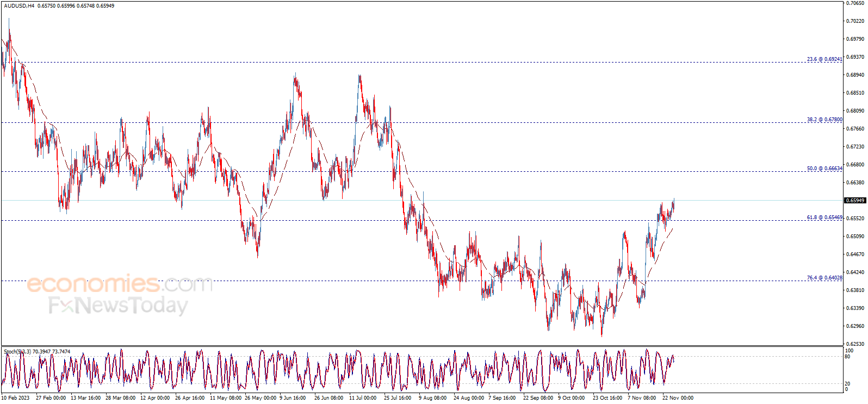Click the 7 Nov 08:00 date label
The width and height of the screenshot is (868, 404).
(642, 398)
